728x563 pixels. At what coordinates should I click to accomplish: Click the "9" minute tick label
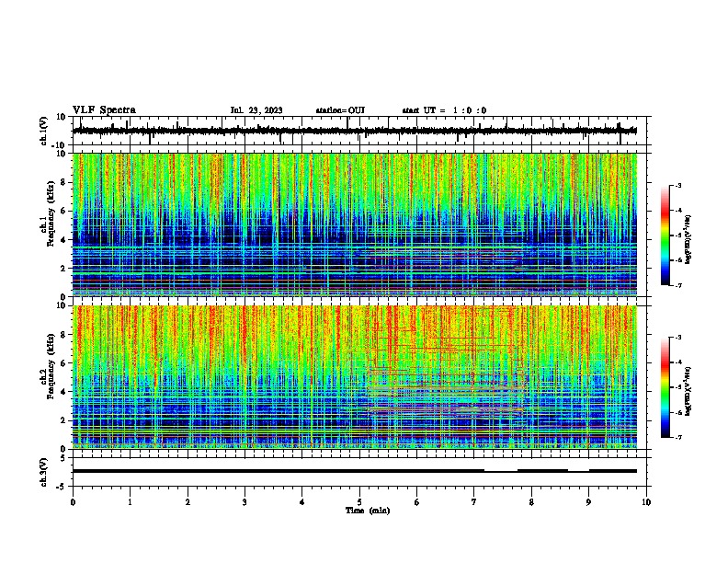[x=588, y=502]
